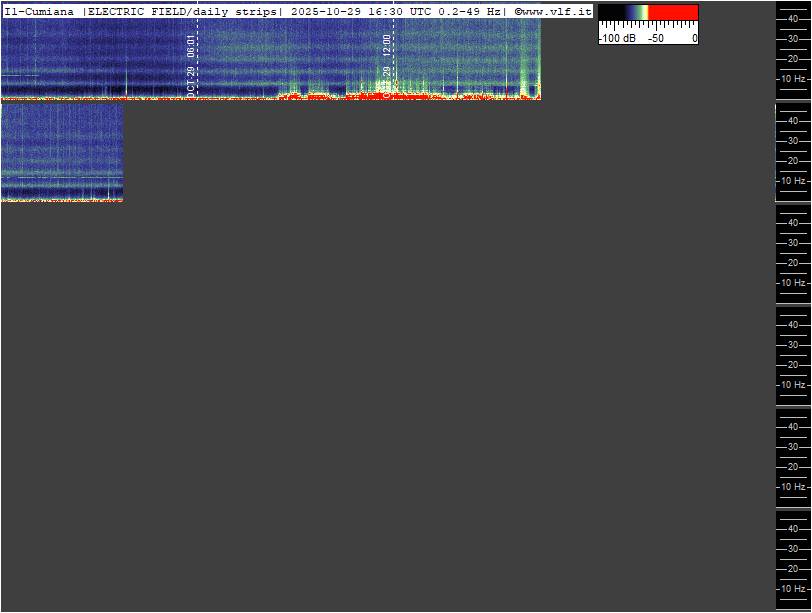This screenshot has width=812, height=613.
Task: Click the I1-Cumiana station title text
Action: click(x=40, y=11)
